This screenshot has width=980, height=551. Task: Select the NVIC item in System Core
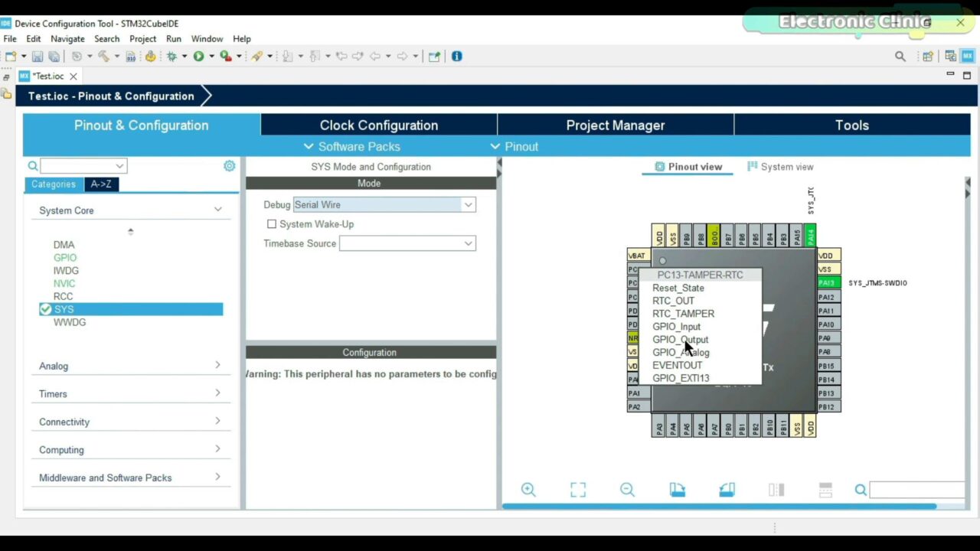coord(64,283)
